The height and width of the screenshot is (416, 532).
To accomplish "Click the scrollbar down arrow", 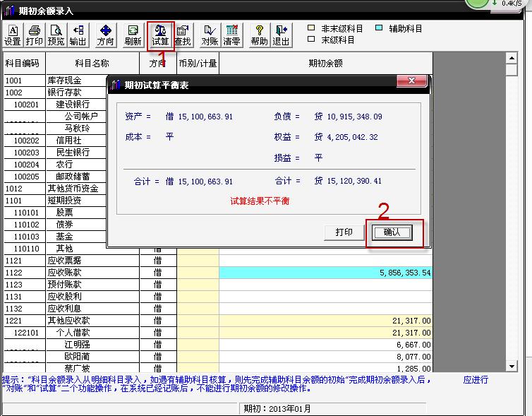I will pyautogui.click(x=512, y=366).
